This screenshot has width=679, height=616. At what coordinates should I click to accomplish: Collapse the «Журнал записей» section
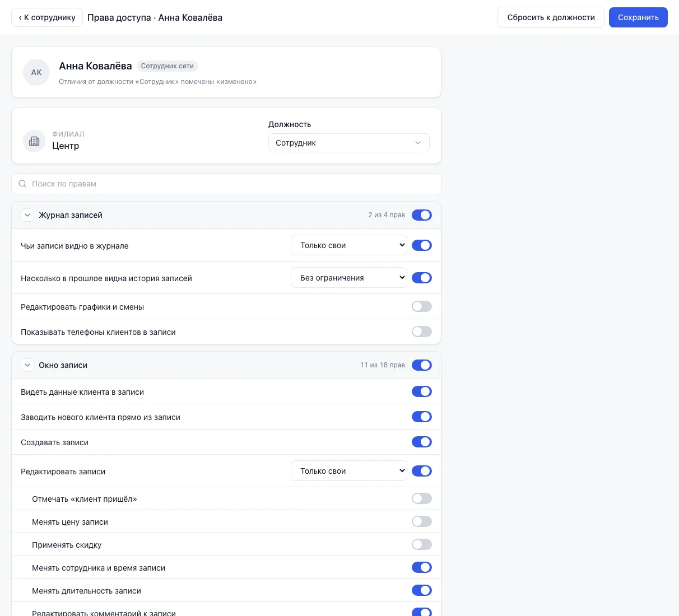(x=27, y=215)
